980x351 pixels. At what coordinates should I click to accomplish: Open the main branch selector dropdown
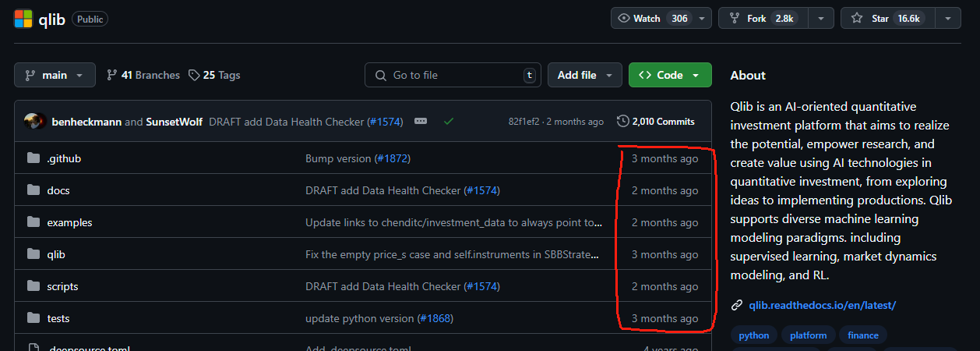coord(55,75)
